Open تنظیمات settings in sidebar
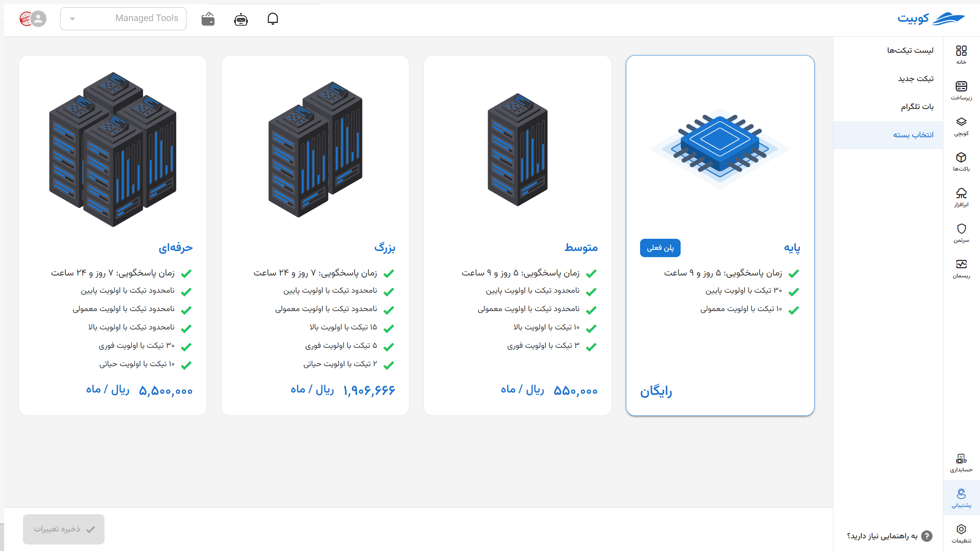The width and height of the screenshot is (980, 551). 961,533
